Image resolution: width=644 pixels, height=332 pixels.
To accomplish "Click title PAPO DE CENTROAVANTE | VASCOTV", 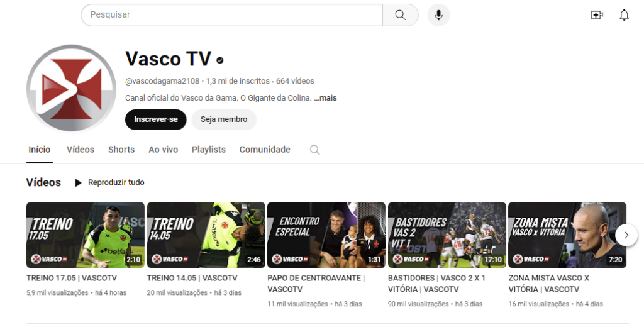I will (316, 284).
